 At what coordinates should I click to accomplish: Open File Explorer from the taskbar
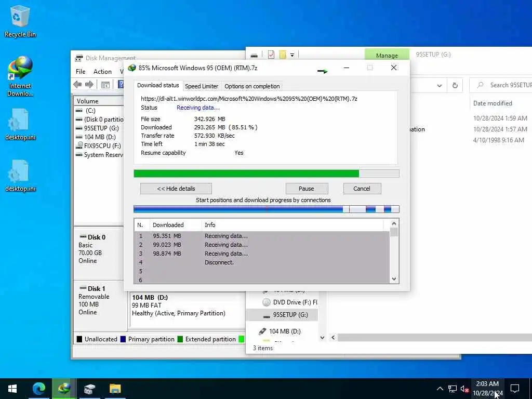pyautogui.click(x=115, y=389)
